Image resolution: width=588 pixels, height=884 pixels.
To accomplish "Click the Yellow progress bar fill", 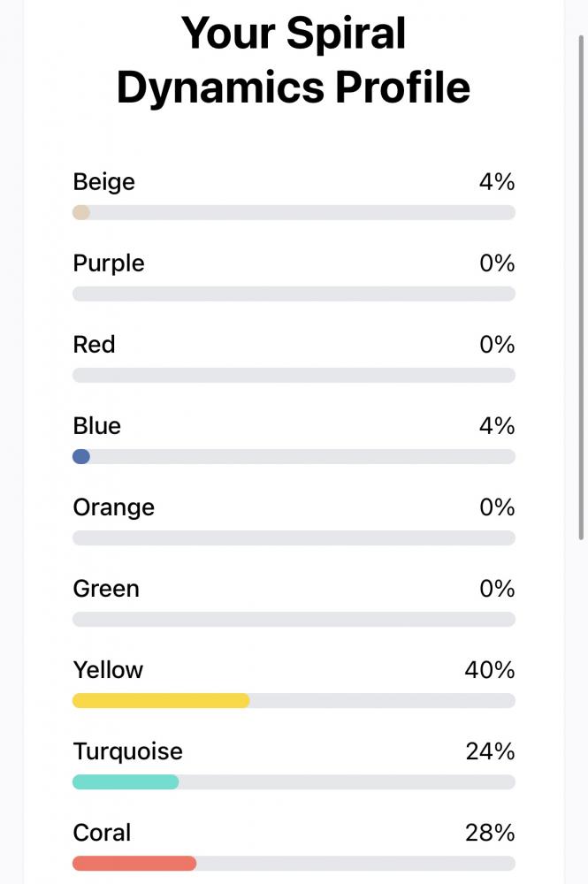I will tap(161, 700).
